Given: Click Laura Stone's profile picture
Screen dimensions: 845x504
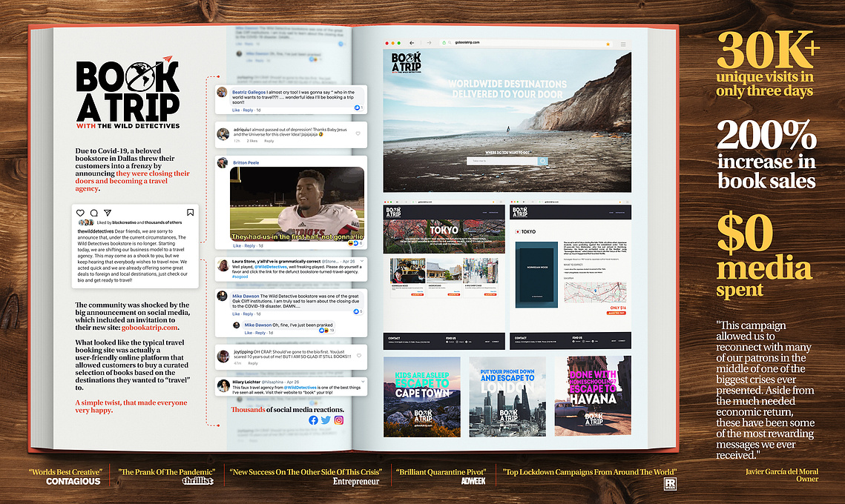Looking at the screenshot, I should point(223,265).
